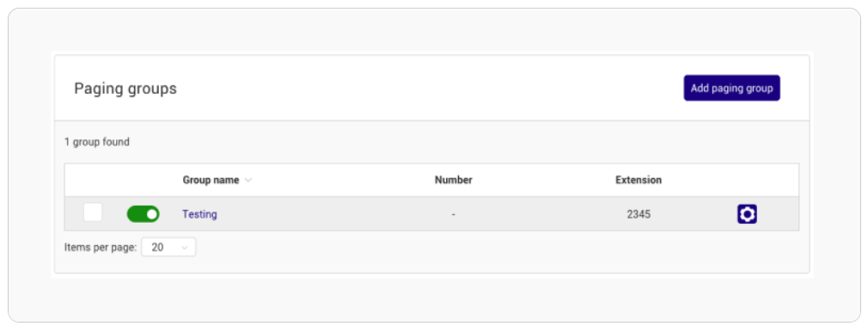The height and width of the screenshot is (332, 868).
Task: Click empty area of Testing row between columns
Action: (x=332, y=214)
